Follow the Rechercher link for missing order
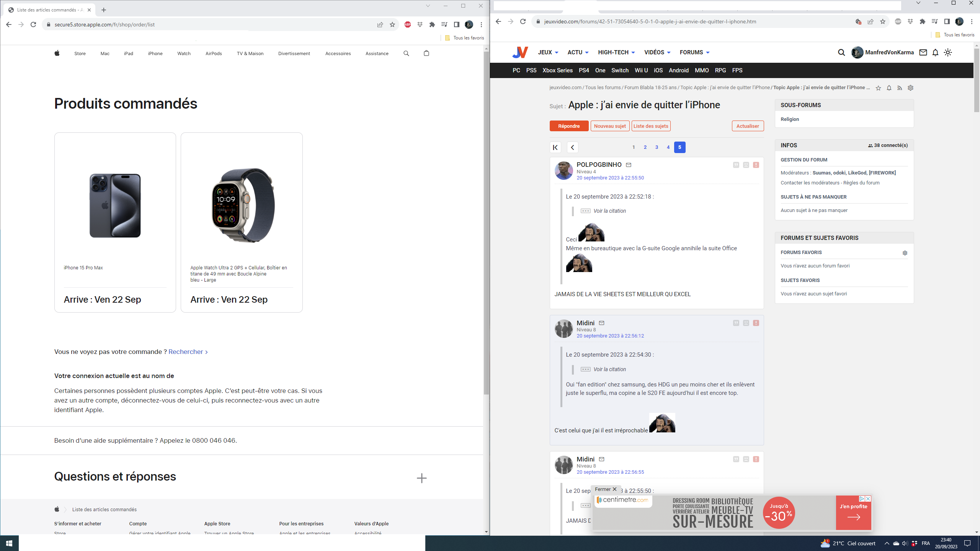 (188, 352)
